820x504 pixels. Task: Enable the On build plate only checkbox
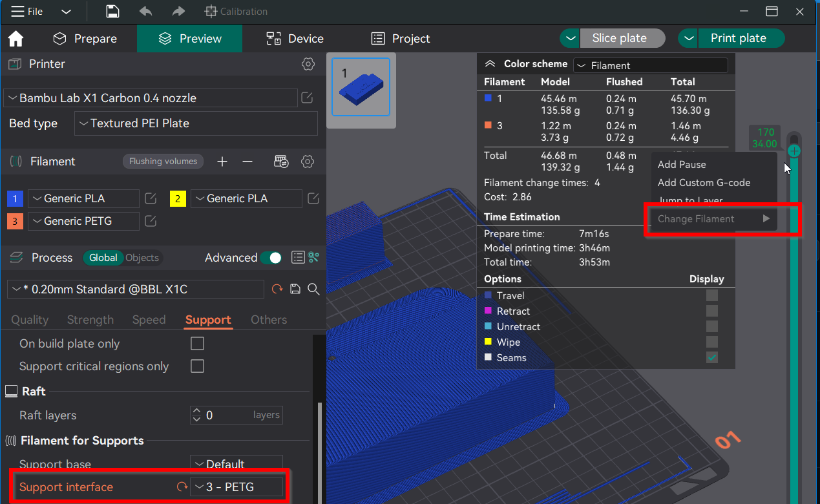[x=197, y=343]
